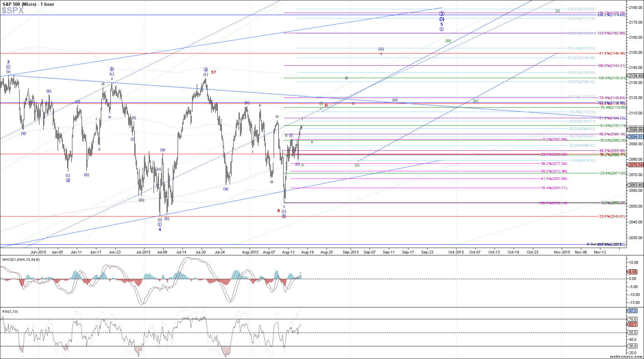Click the bold blue "4" wave label
This screenshot has height=359, width=644.
click(160, 230)
